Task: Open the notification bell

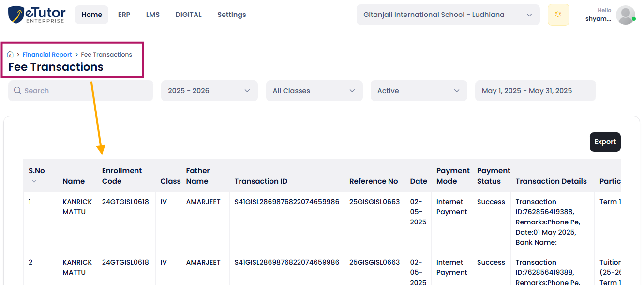Action: [558, 15]
